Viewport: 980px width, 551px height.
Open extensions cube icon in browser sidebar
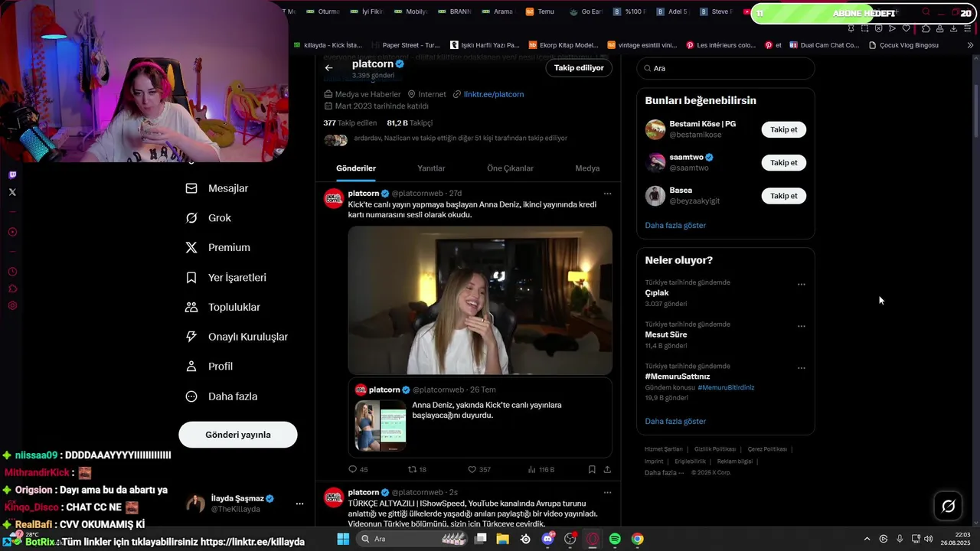12,289
